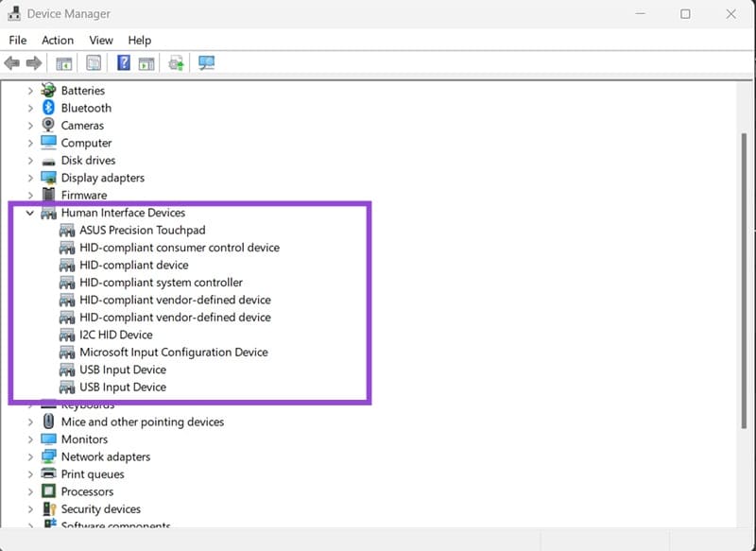Viewport: 756px width, 551px height.
Task: Expand the Computer category
Action: point(30,143)
